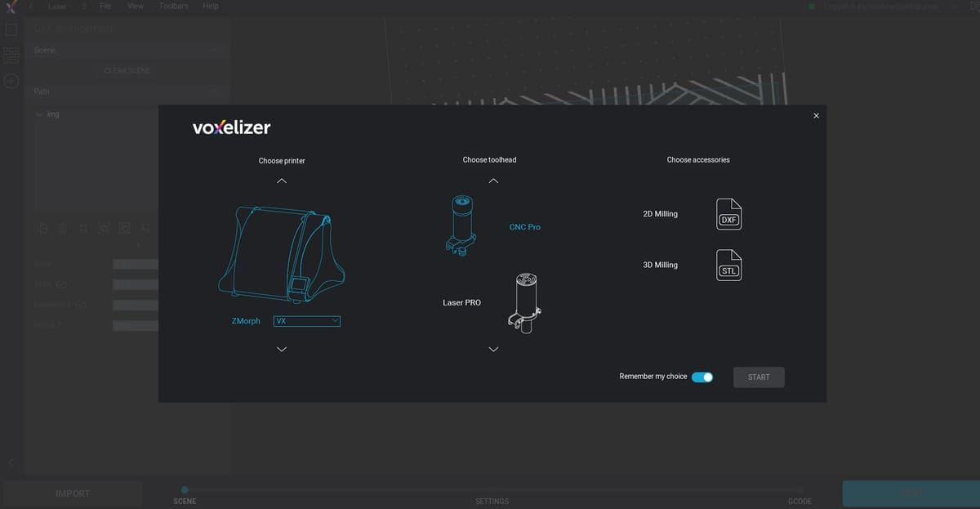Click the down chevron below the printer
Image resolution: width=980 pixels, height=509 pixels.
282,350
